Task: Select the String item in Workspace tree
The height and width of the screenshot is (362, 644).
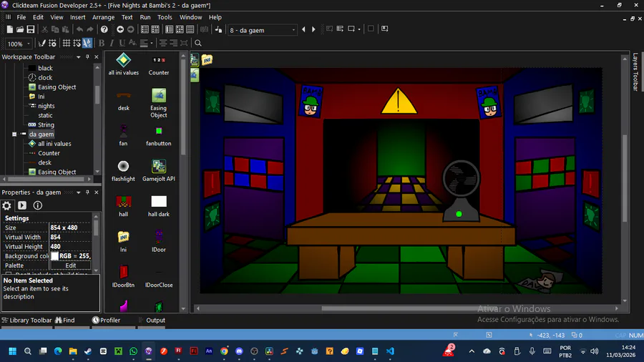Action: click(x=46, y=124)
